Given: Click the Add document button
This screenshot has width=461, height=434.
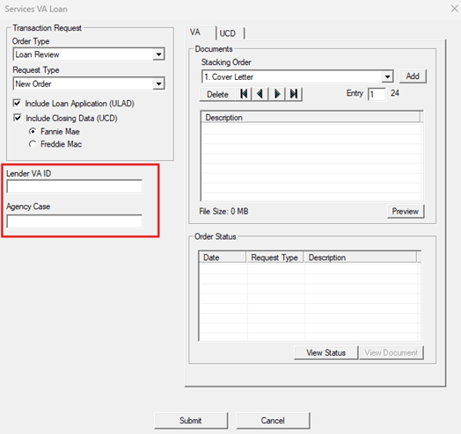Looking at the screenshot, I should [413, 76].
